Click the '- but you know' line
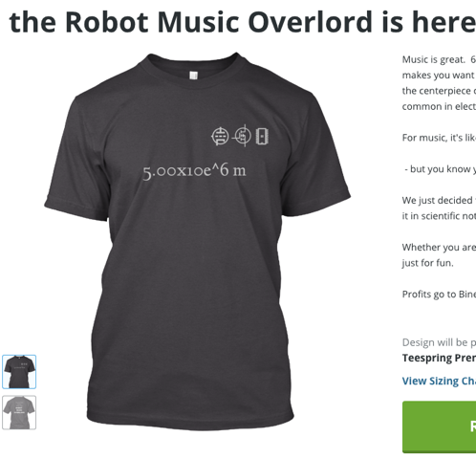This screenshot has height=459, width=476. (x=441, y=169)
